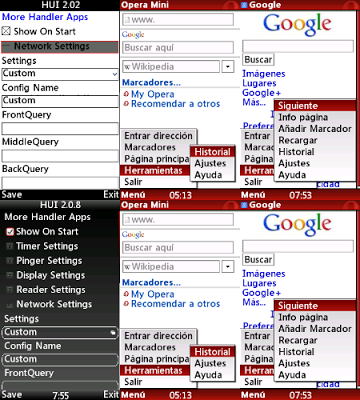Click Buscar button in upper Google page
This screenshot has height=400, width=360.
(258, 60)
